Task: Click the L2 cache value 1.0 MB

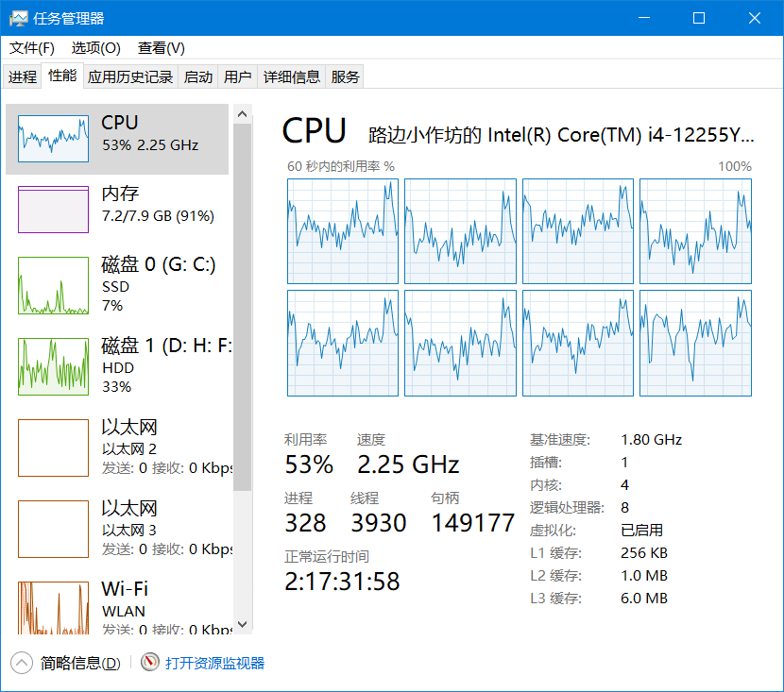Action: tap(644, 575)
